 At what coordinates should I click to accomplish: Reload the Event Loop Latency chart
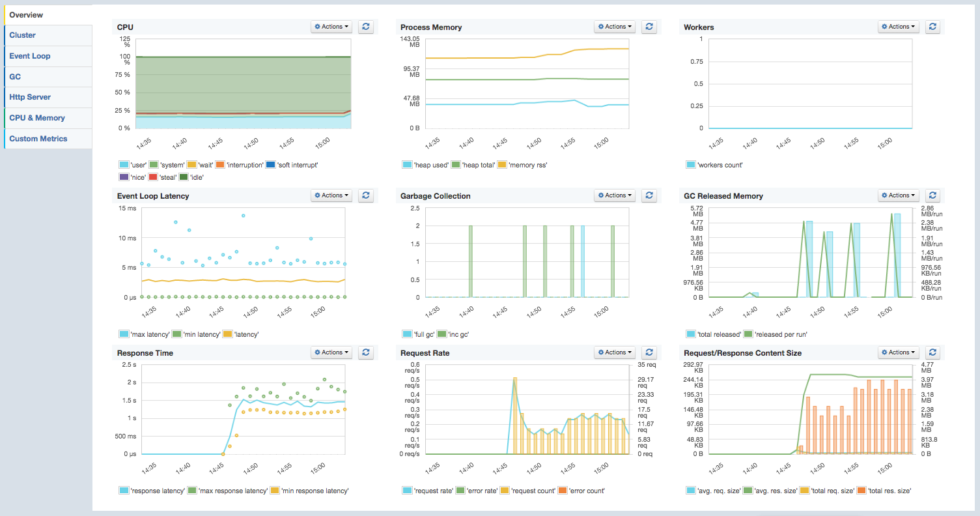(x=366, y=195)
